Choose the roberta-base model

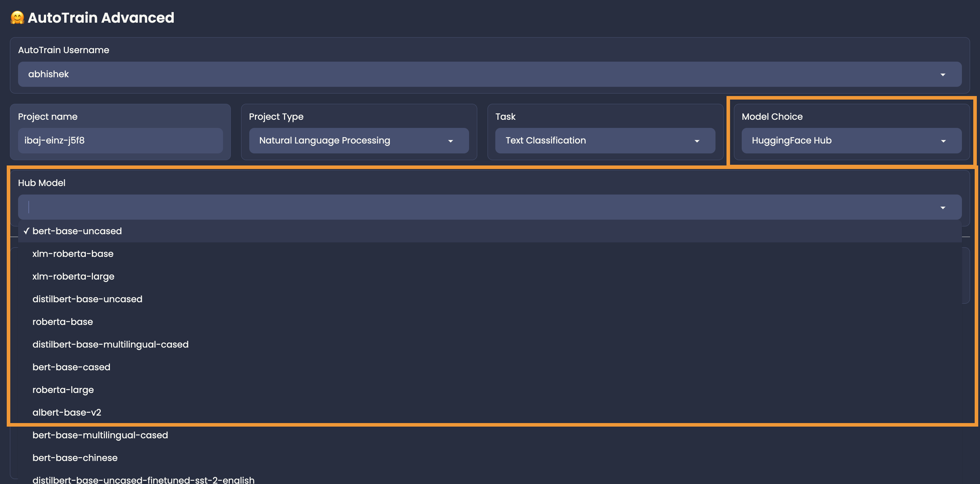click(x=62, y=322)
